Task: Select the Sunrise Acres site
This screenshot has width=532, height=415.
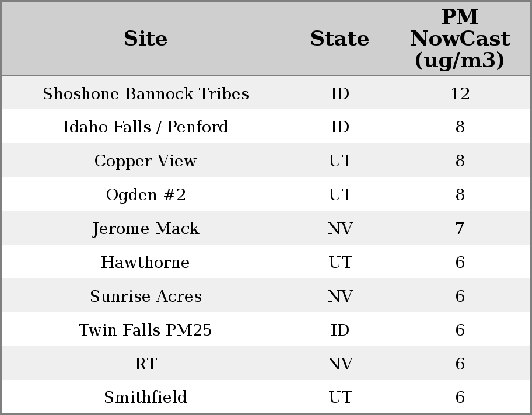Action: [145, 297]
